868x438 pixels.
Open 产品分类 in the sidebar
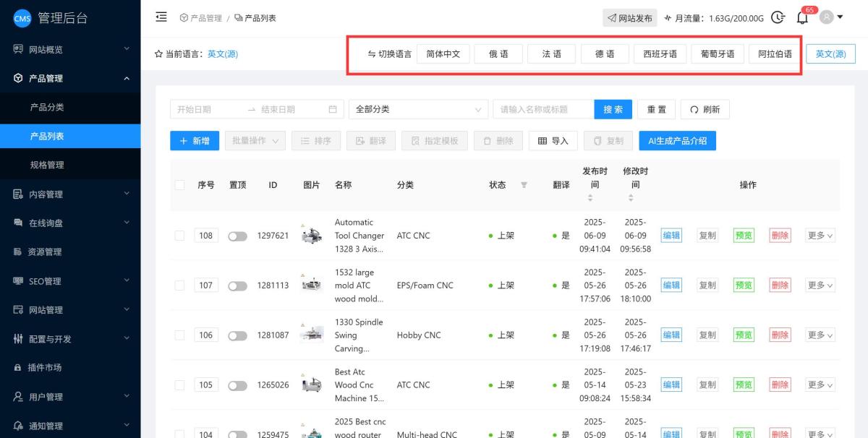click(47, 107)
